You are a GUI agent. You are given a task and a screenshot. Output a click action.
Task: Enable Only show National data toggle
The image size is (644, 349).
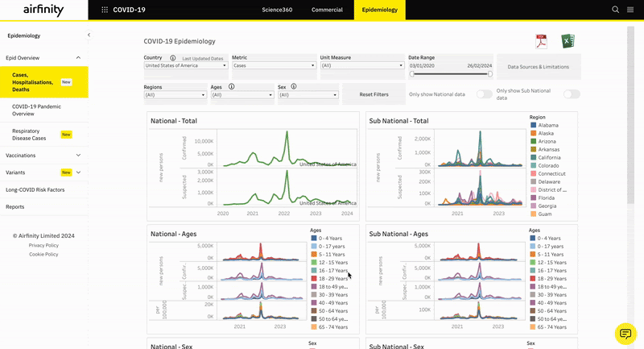484,94
